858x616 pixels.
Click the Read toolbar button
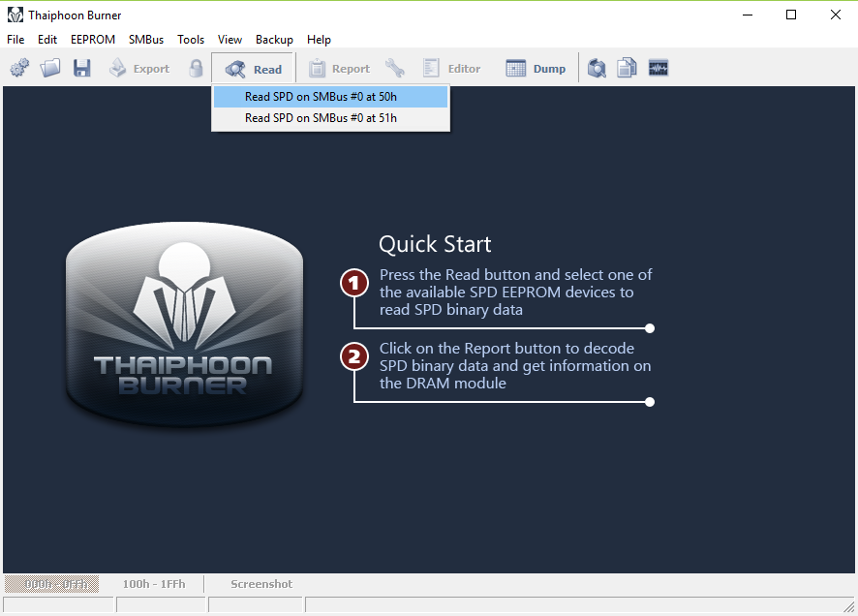point(254,69)
